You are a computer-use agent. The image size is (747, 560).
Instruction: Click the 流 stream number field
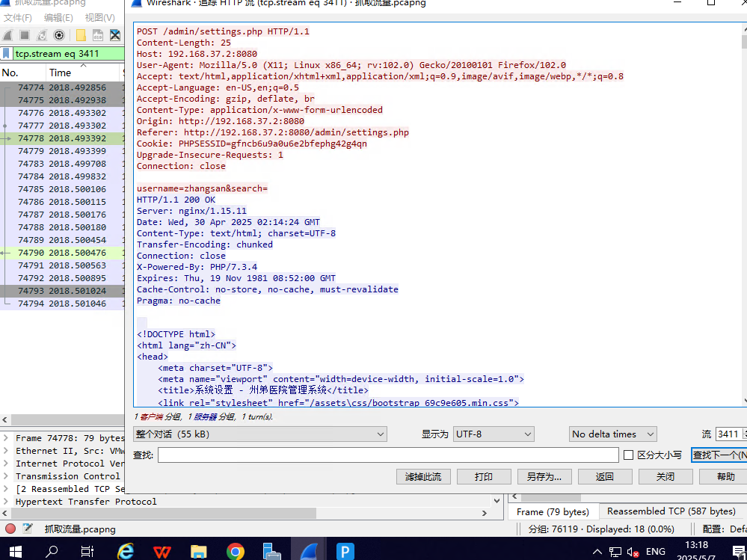(x=728, y=434)
